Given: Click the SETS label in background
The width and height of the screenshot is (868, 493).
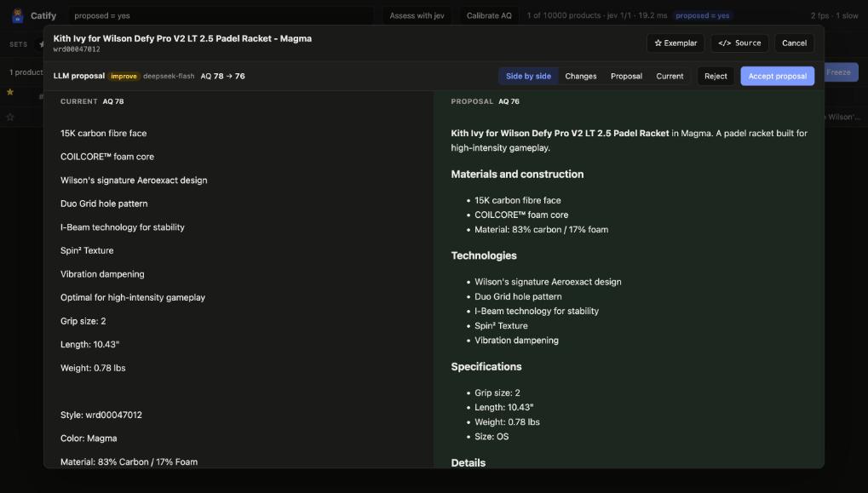Looking at the screenshot, I should click(18, 44).
